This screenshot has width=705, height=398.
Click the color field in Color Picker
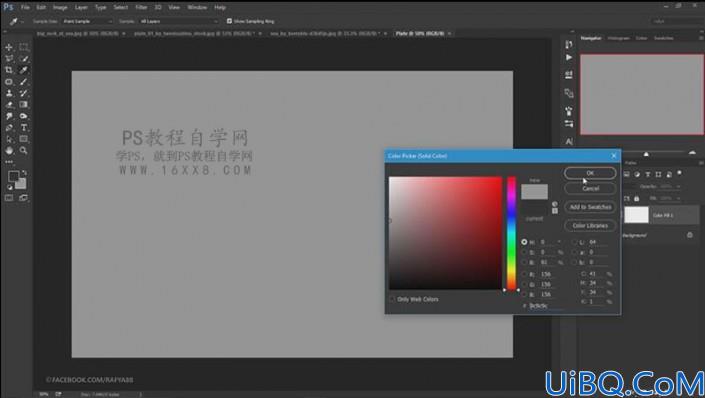[445, 233]
